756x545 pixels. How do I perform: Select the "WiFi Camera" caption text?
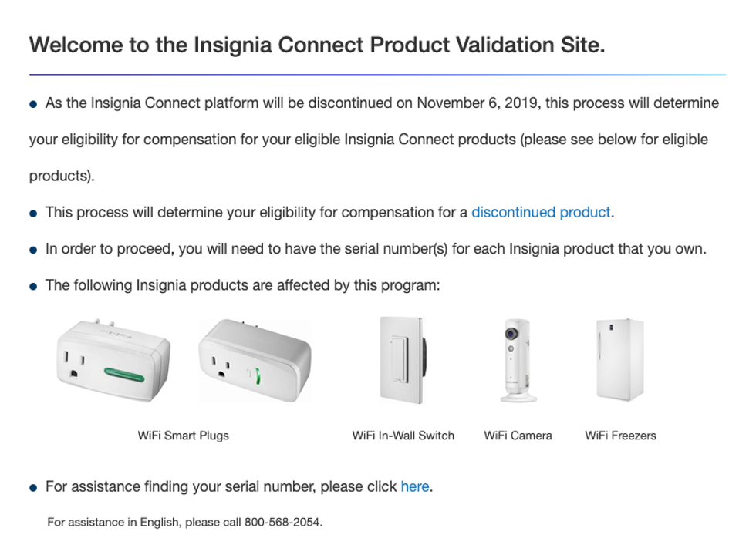(x=518, y=436)
